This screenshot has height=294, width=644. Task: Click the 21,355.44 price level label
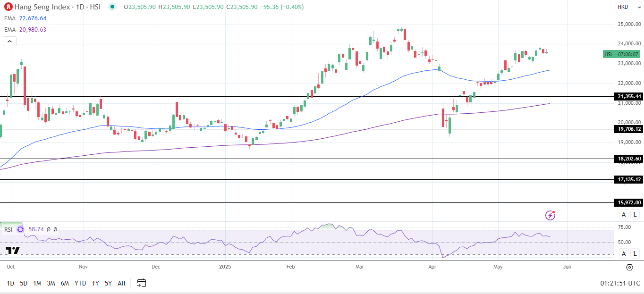[x=629, y=97]
